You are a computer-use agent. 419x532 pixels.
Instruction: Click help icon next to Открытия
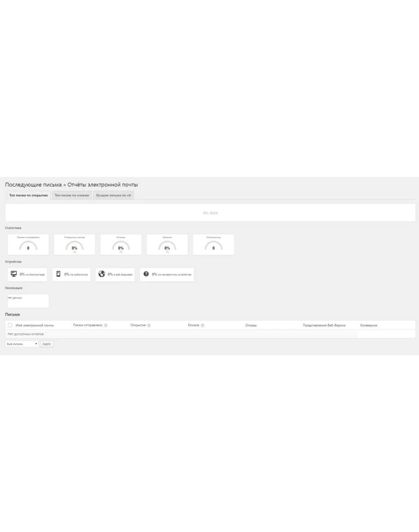coord(149,326)
